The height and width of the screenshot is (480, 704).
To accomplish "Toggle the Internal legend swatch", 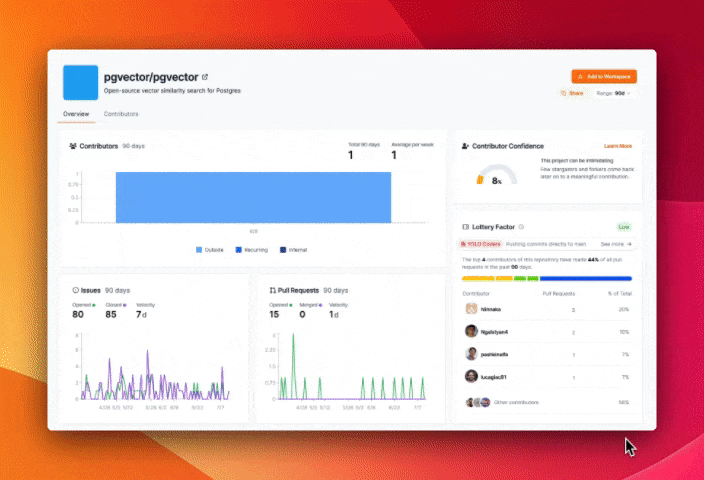I will coord(283,250).
